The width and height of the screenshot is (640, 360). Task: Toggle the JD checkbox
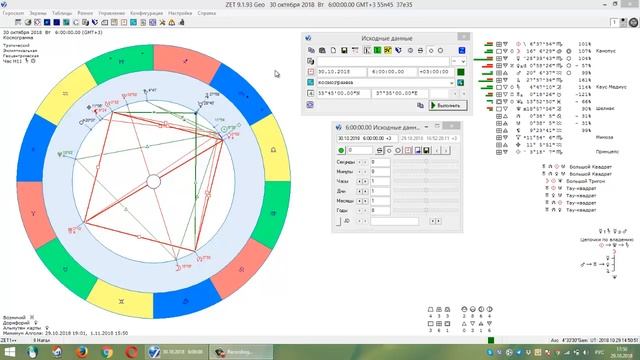(338, 221)
